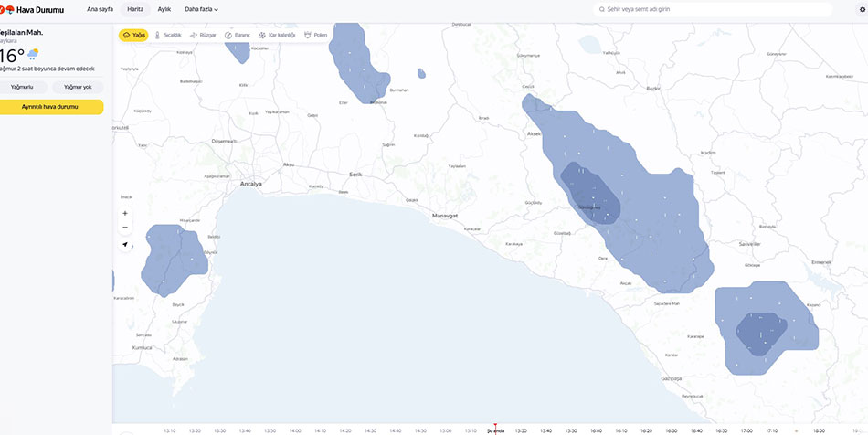This screenshot has width=868, height=435.
Task: Zoom in the map with plus button
Action: [125, 213]
